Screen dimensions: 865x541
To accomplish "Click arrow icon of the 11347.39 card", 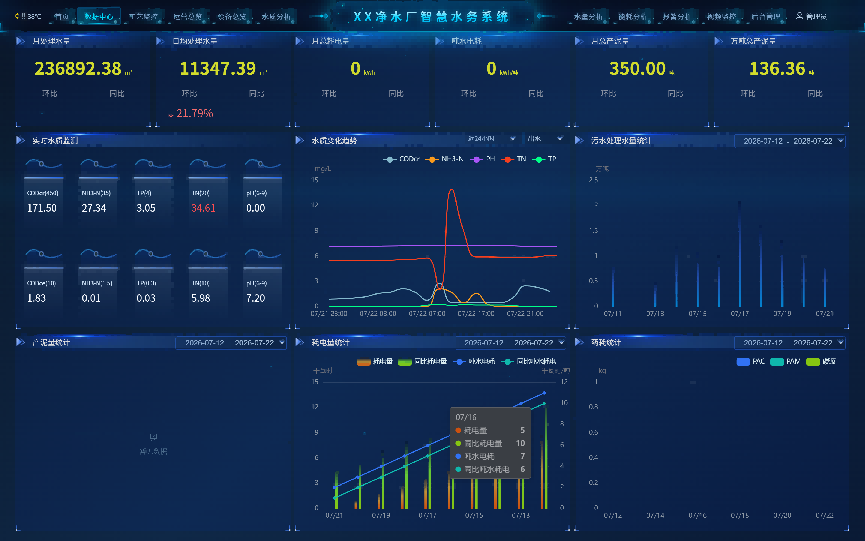I will tap(160, 41).
